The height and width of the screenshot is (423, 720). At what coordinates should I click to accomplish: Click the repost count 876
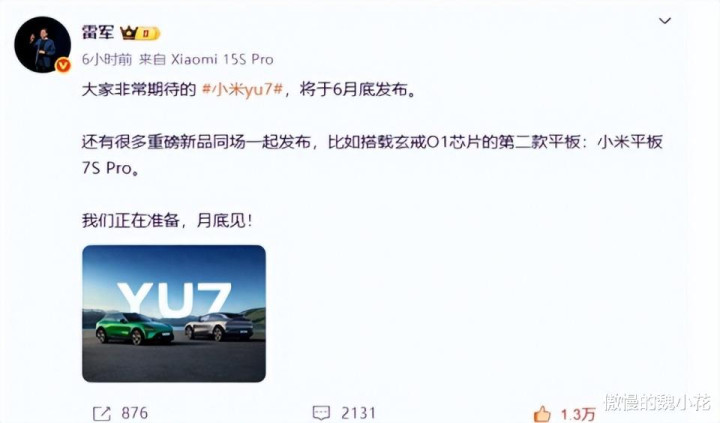tap(135, 413)
